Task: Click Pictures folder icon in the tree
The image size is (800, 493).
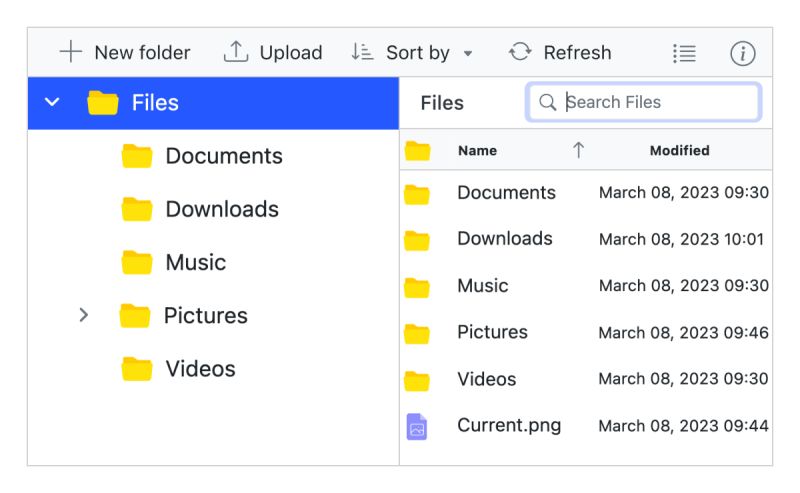Action: tap(135, 315)
